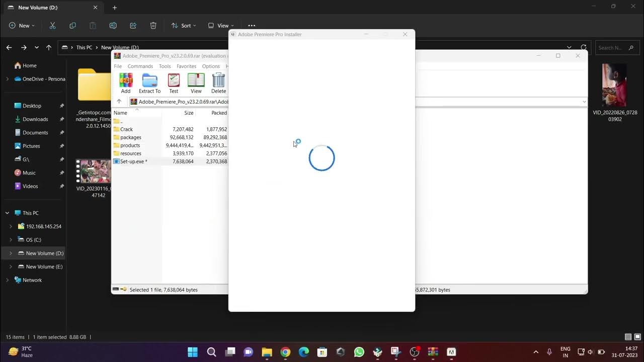Click the Explorer search box

click(x=617, y=48)
